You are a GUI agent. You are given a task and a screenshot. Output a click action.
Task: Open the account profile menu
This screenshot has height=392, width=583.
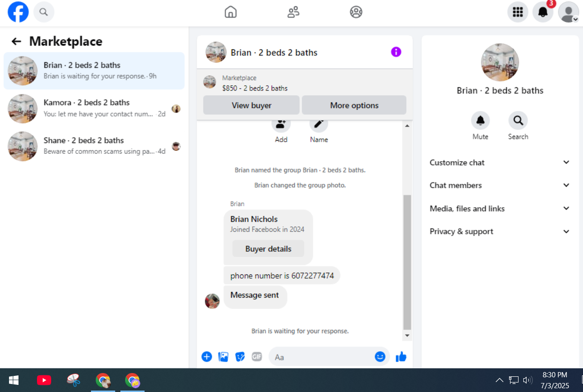click(568, 12)
